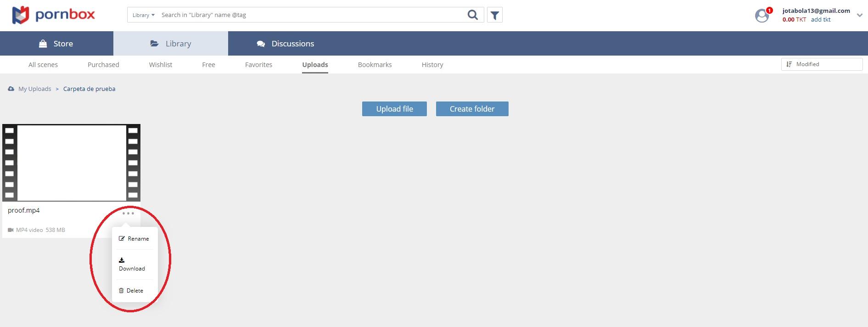Click the add tkt link

click(820, 20)
